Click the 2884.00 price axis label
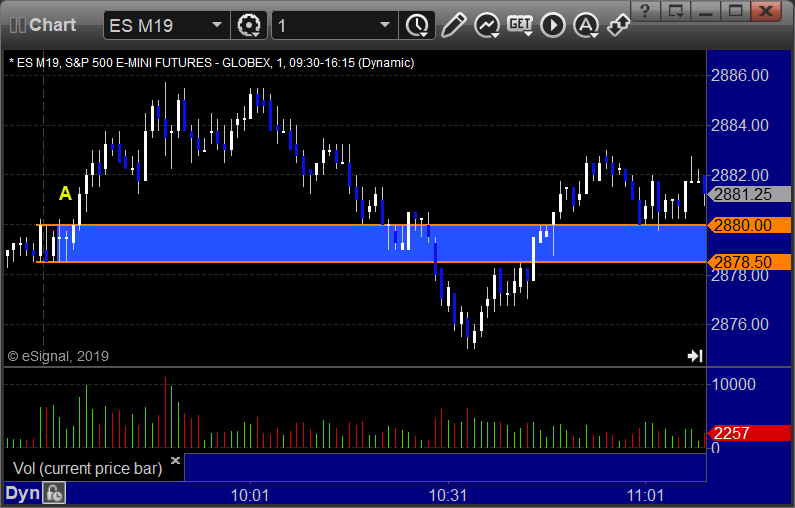The image size is (795, 508). (x=740, y=125)
